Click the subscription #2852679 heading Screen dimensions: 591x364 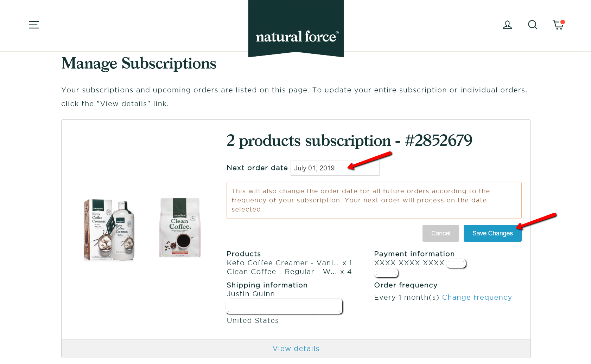(x=349, y=141)
